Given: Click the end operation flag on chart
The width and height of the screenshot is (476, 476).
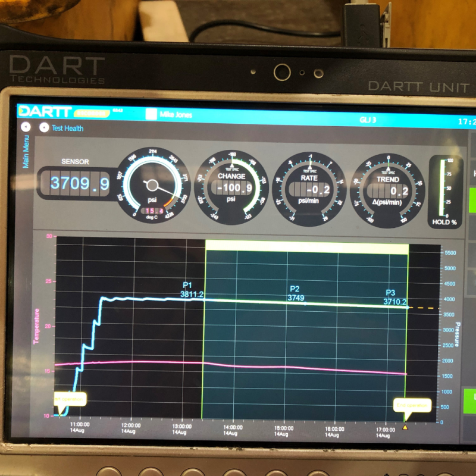Looking at the screenshot, I should click(412, 406).
